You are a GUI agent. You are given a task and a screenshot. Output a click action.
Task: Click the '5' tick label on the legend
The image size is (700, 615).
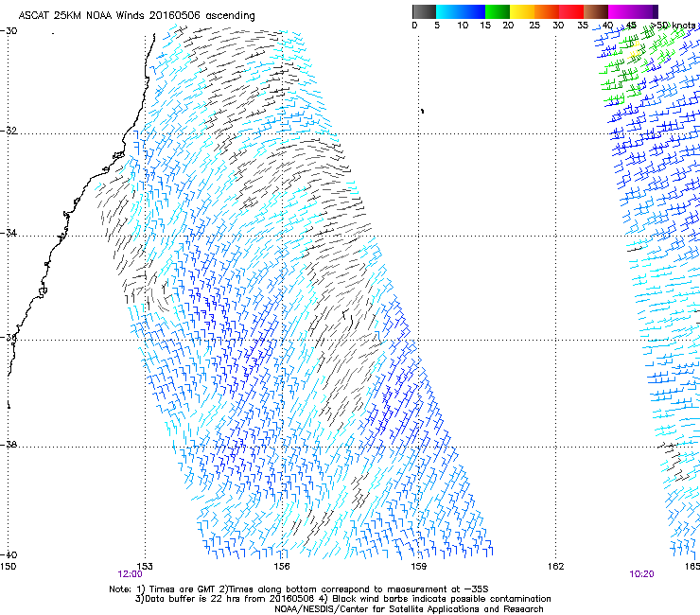[x=437, y=26]
